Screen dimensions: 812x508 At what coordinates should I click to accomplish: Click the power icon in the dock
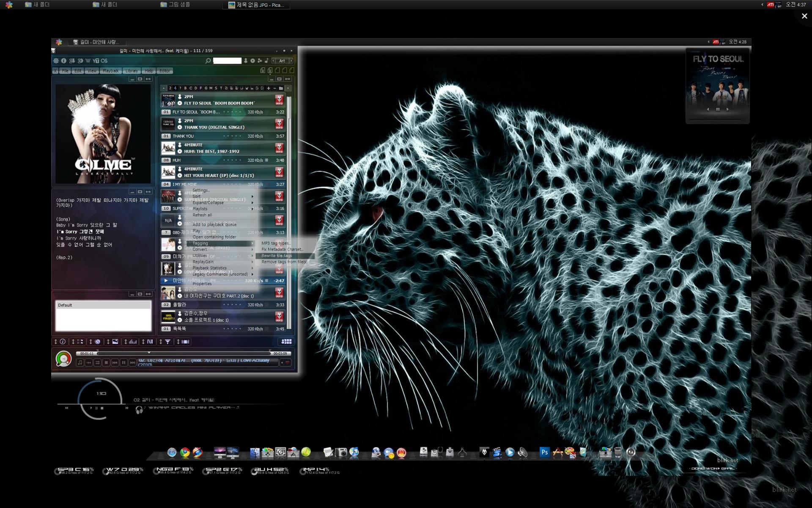[631, 452]
